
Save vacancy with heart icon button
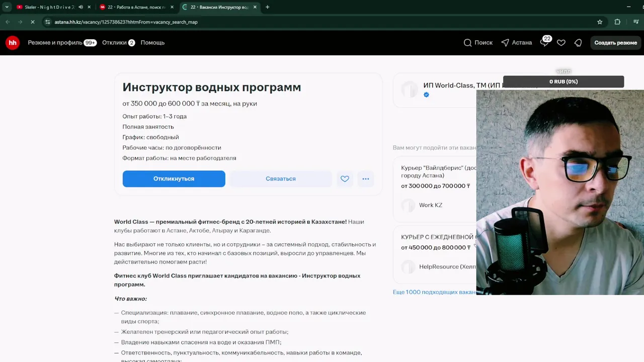(x=345, y=178)
